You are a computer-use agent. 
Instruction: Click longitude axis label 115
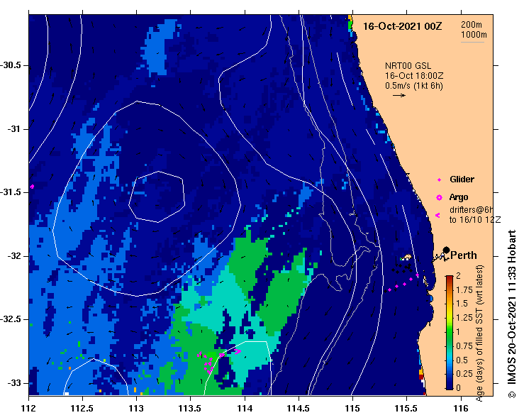(x=352, y=409)
